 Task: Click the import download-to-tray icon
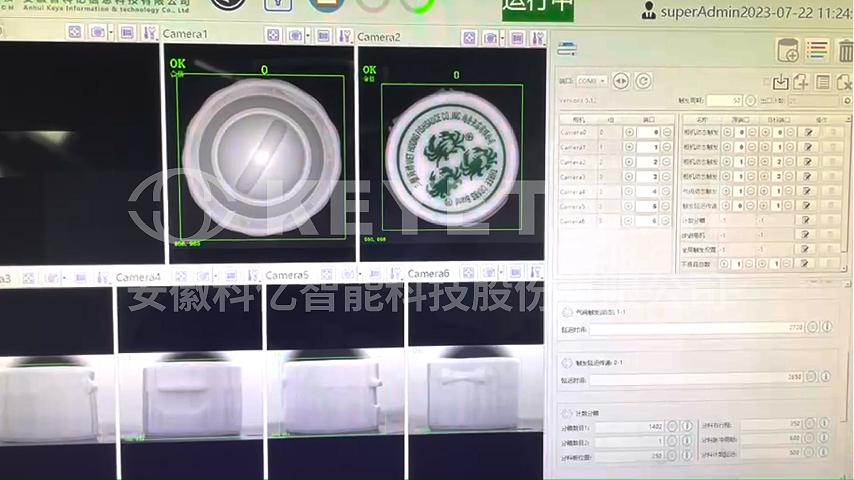[780, 82]
